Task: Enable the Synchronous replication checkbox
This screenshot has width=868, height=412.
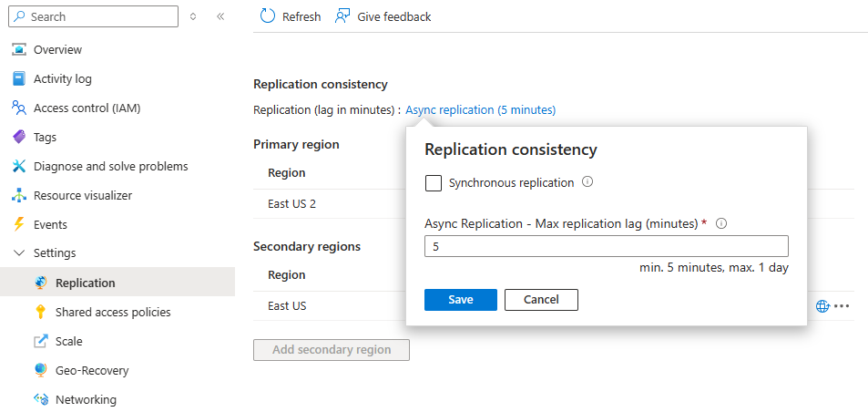Action: tap(434, 183)
